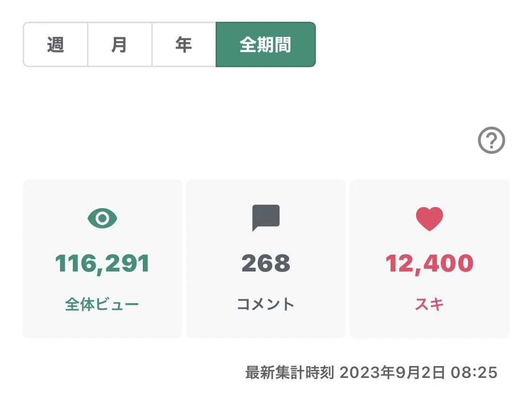Select the 月 (month) period tab
The height and width of the screenshot is (394, 532).
(120, 44)
